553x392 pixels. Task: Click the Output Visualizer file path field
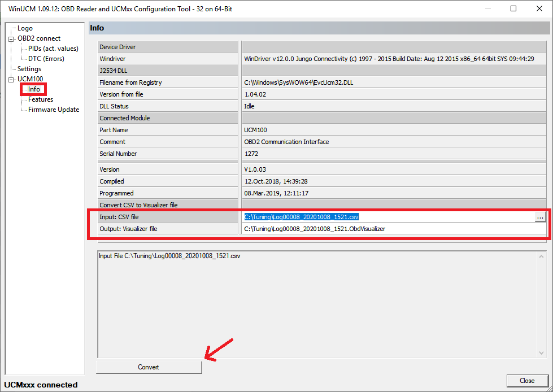pyautogui.click(x=393, y=229)
